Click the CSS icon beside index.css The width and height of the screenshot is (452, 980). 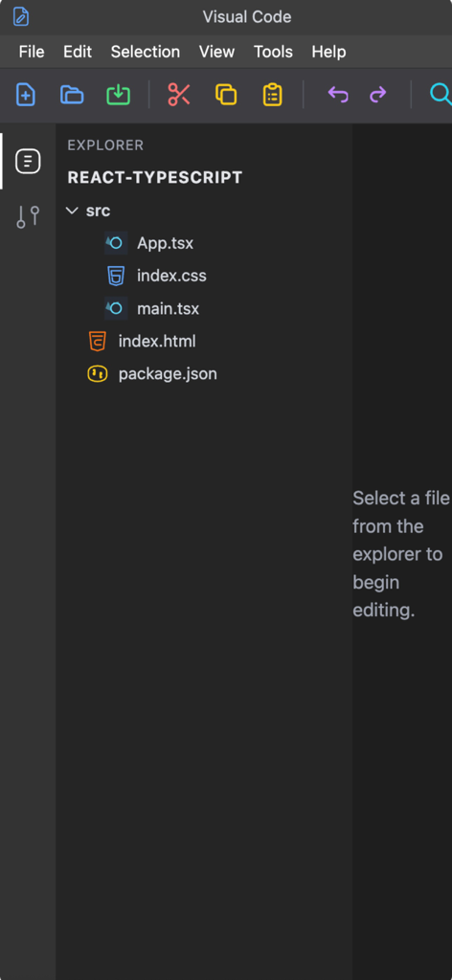tap(116, 276)
